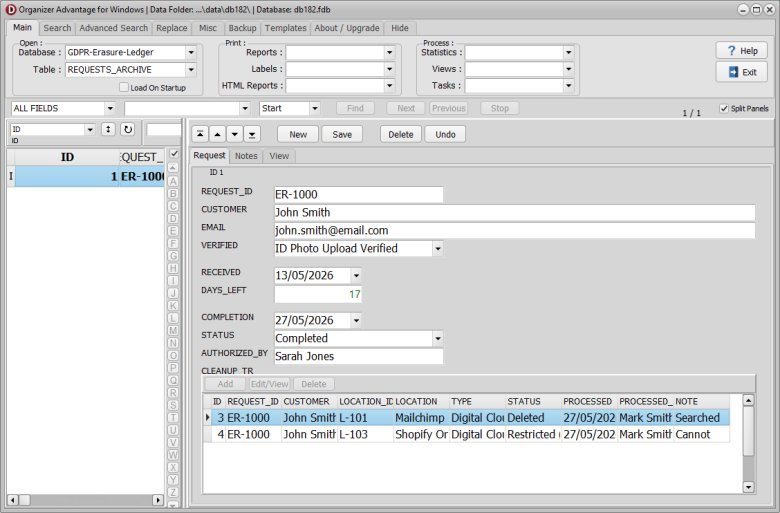Viewport: 780px width, 513px height.
Task: Click the New record button
Action: coord(298,134)
